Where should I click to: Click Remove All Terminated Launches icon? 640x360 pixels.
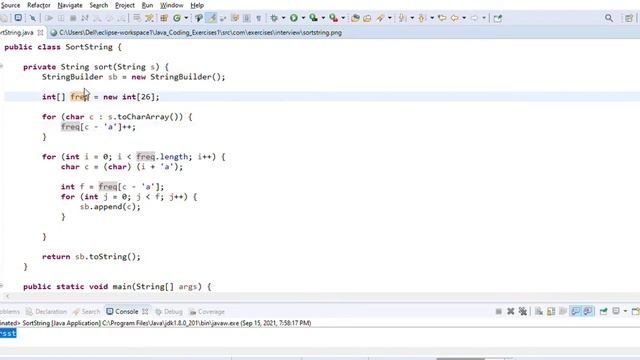[523, 311]
